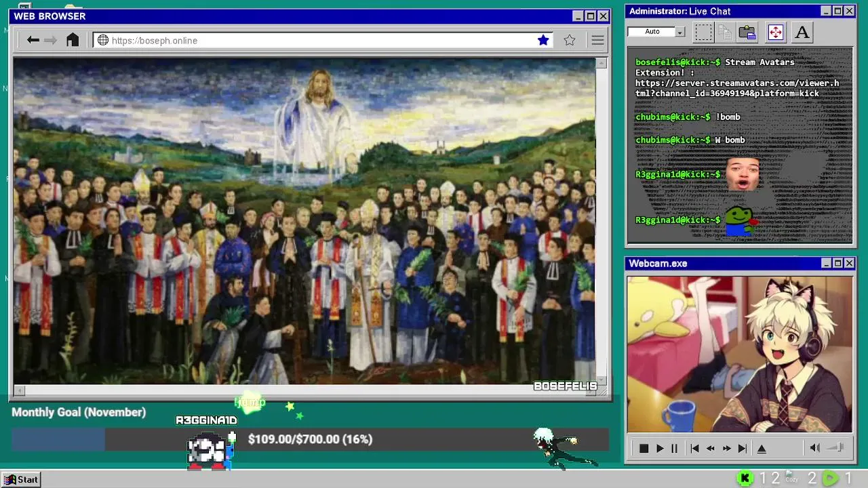Fast forward in the Webcam.exe player
The width and height of the screenshot is (868, 488).
pos(726,448)
